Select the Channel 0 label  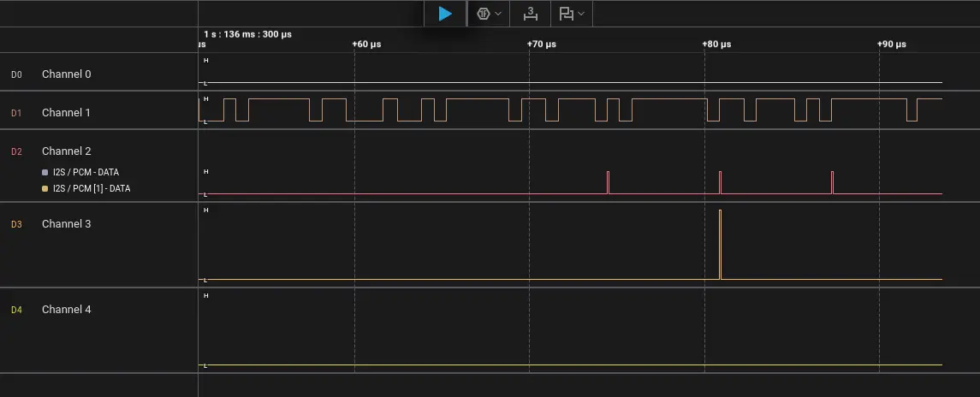tap(66, 74)
